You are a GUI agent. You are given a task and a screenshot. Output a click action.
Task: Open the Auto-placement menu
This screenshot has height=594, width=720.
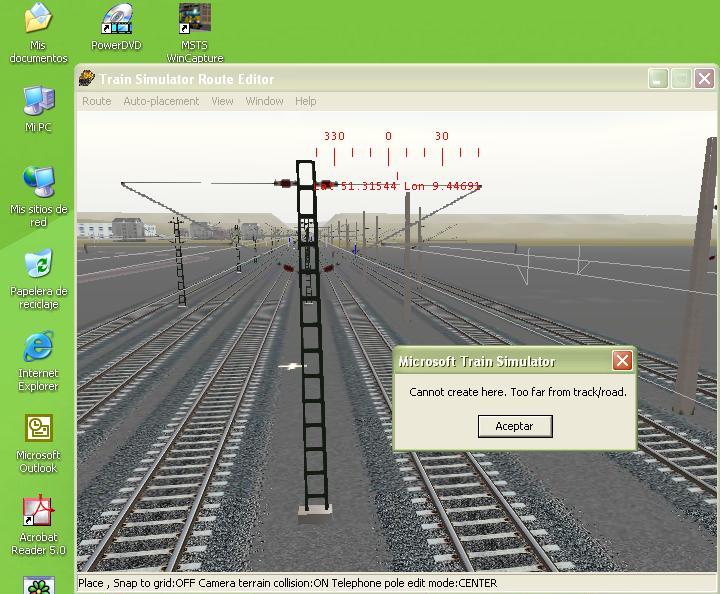pyautogui.click(x=161, y=101)
